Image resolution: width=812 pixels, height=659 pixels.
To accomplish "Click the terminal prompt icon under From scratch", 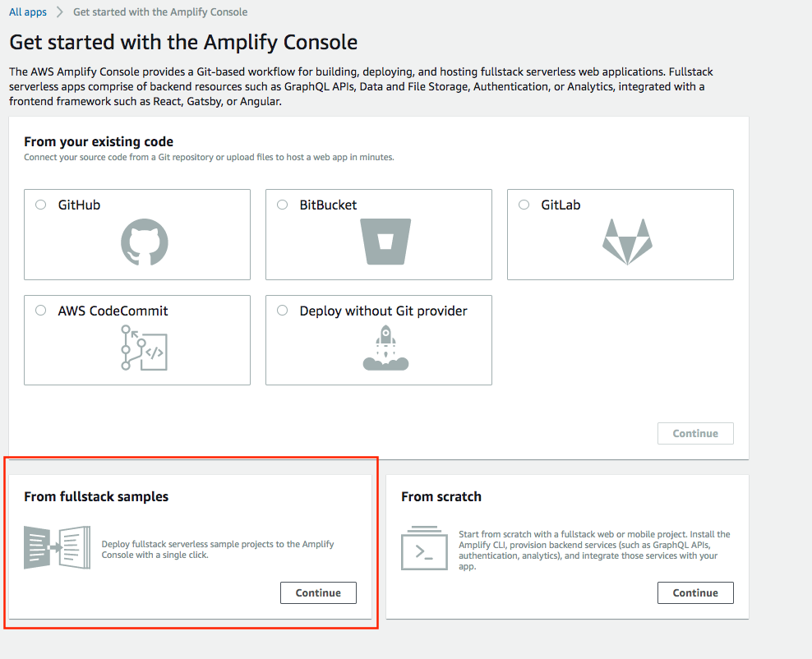I will click(424, 548).
